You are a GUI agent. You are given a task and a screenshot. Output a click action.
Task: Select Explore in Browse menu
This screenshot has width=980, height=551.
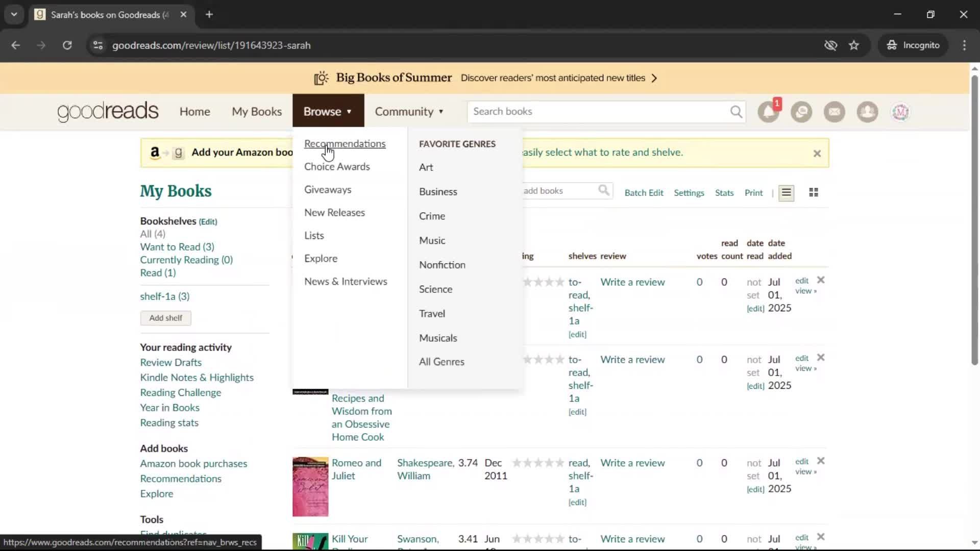click(321, 259)
